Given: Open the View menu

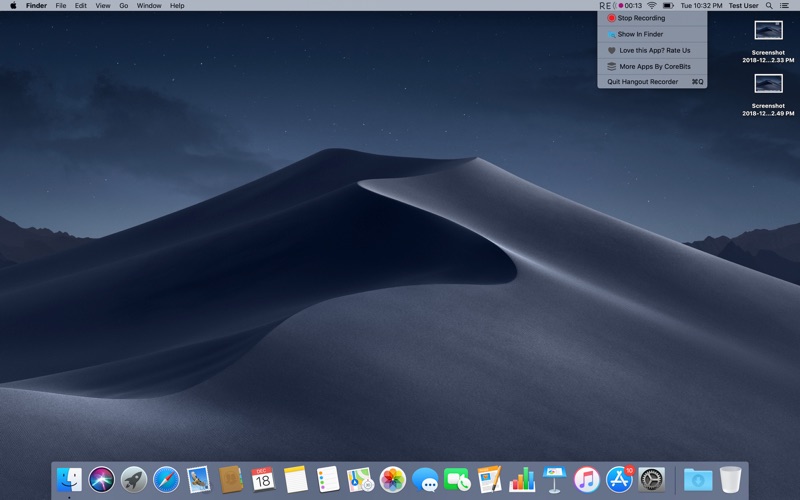Looking at the screenshot, I should [x=103, y=6].
